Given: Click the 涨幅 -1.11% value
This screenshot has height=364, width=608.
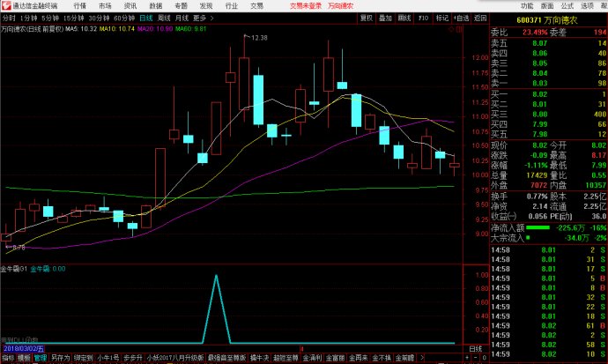Looking at the screenshot, I should click(x=536, y=165).
